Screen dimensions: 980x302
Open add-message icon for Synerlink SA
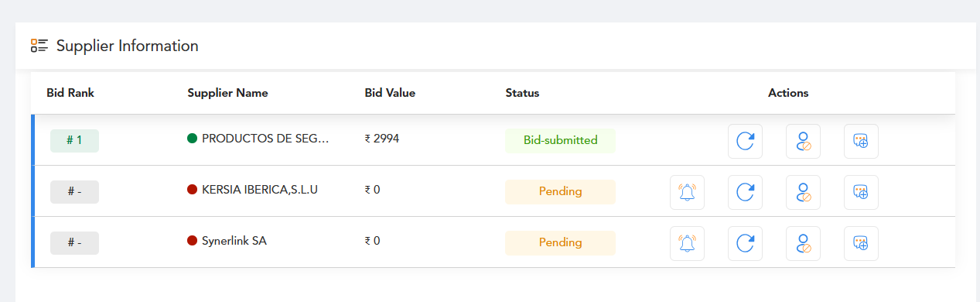coord(861,243)
